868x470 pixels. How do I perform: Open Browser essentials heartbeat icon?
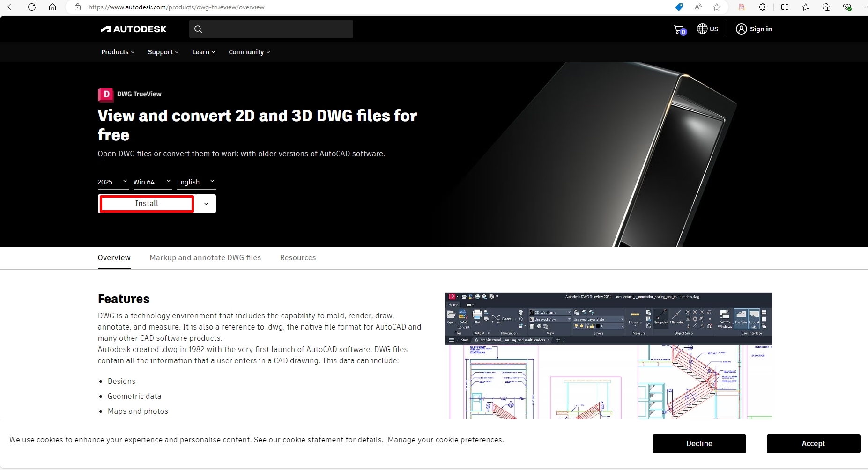(847, 7)
